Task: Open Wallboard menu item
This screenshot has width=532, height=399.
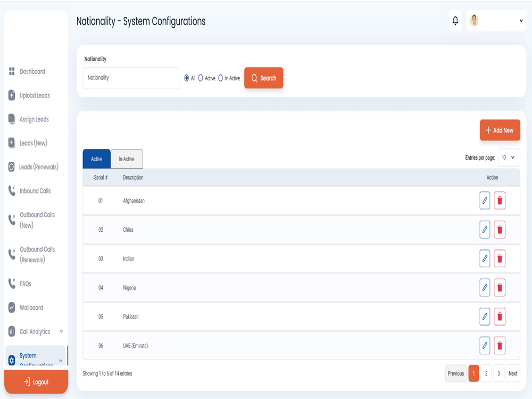Action: 31,307
